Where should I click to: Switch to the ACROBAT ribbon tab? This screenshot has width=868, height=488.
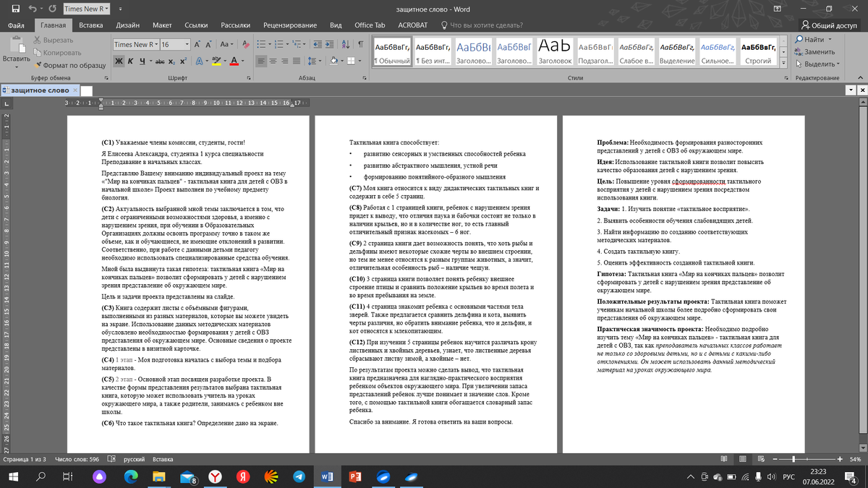(412, 25)
